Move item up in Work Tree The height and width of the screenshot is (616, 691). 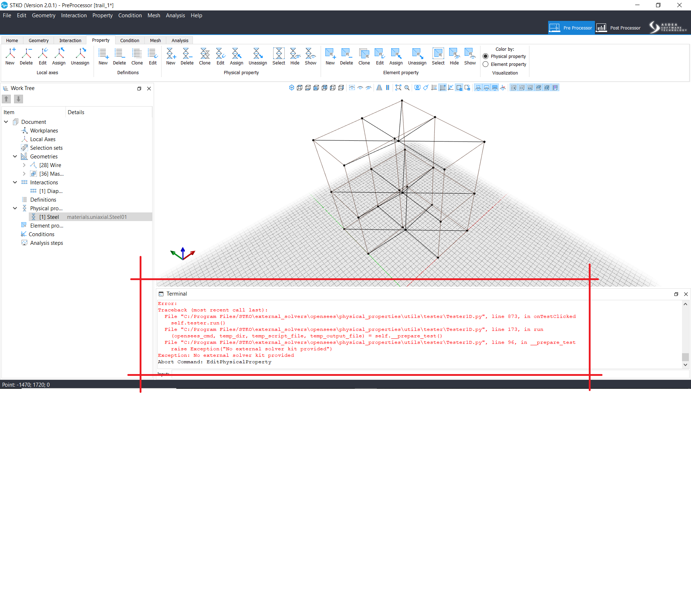point(6,99)
